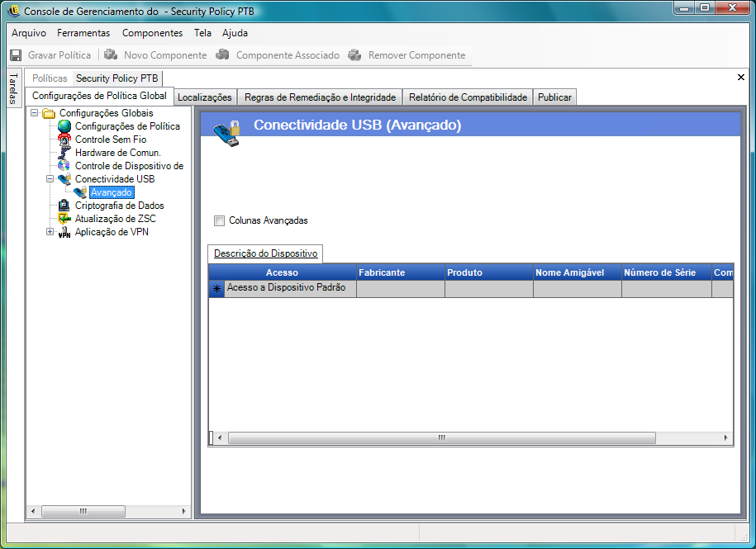Click Componente Associado toolbar button

coord(278,54)
